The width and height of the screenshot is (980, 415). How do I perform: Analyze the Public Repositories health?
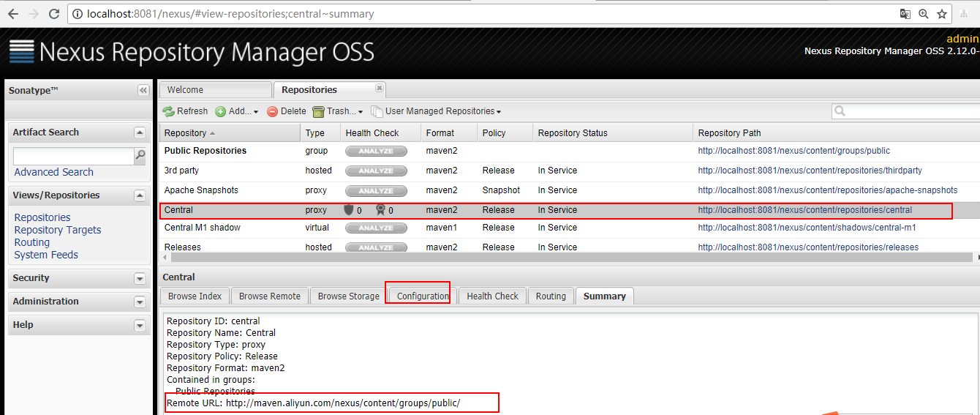(376, 152)
